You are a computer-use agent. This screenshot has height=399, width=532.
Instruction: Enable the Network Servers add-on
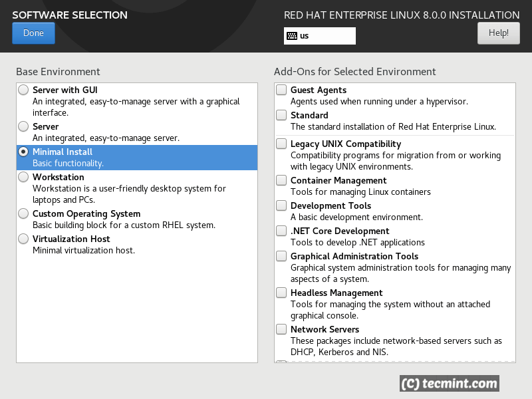click(281, 329)
